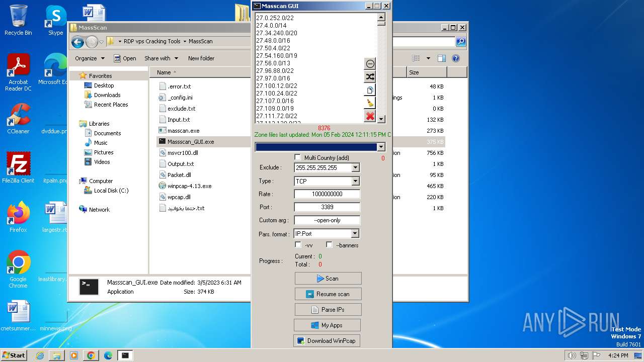Click Chrome icon in the taskbar
644x362 pixels.
click(x=91, y=355)
